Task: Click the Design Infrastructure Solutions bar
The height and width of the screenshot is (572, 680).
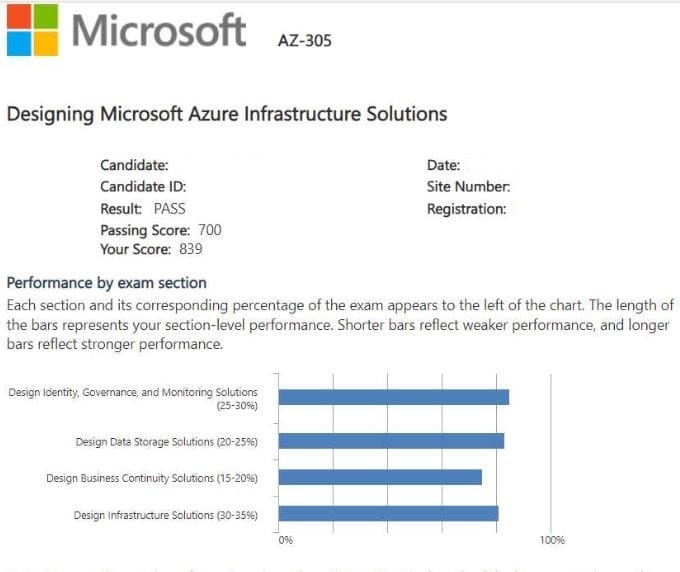Action: coord(388,514)
